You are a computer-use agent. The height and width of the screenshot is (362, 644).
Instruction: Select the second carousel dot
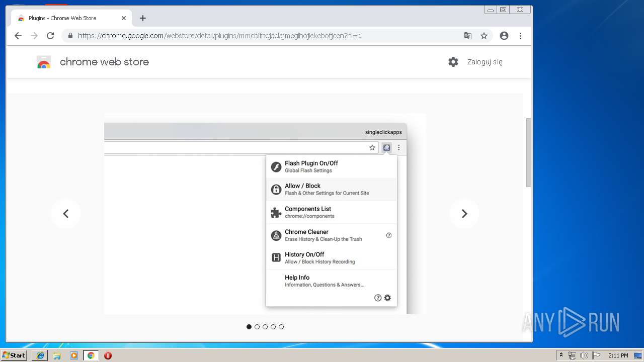point(257,327)
